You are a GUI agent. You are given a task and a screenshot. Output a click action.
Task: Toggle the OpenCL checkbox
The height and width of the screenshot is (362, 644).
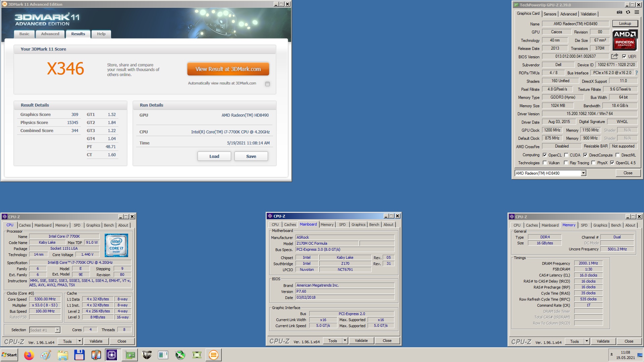point(545,155)
